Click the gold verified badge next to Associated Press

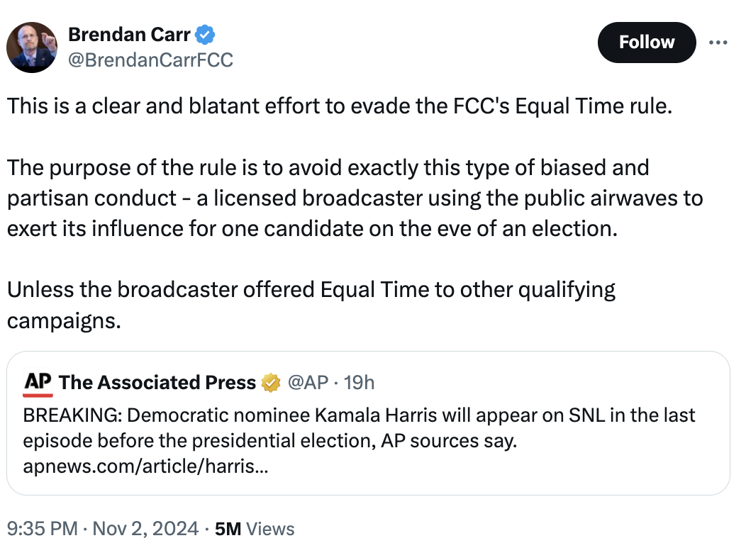coord(270,383)
